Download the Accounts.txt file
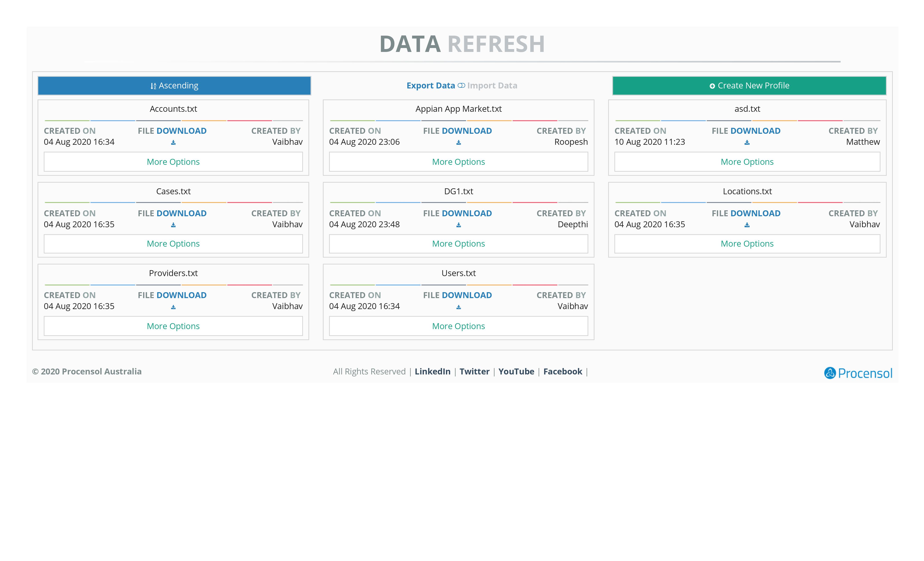The width and height of the screenshot is (924, 561). click(173, 143)
